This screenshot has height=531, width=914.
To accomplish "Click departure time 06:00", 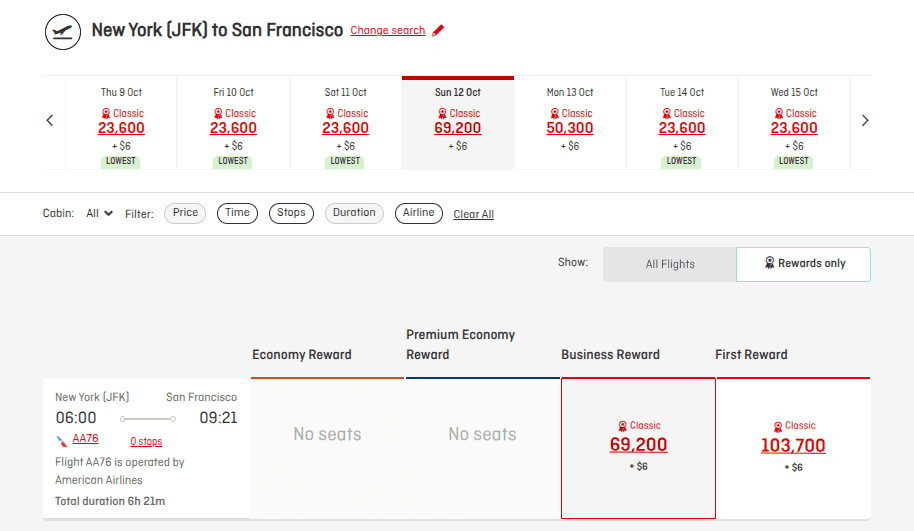I will pyautogui.click(x=76, y=418).
